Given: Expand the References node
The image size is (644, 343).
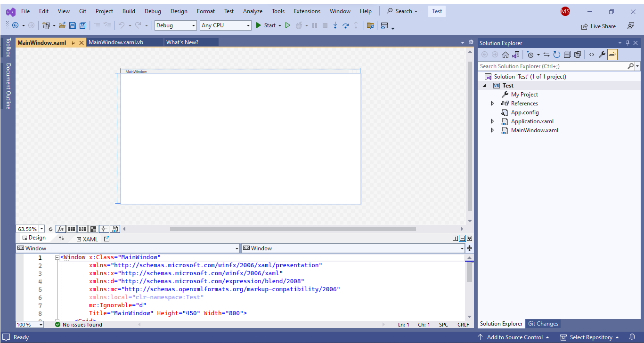Looking at the screenshot, I should click(493, 104).
